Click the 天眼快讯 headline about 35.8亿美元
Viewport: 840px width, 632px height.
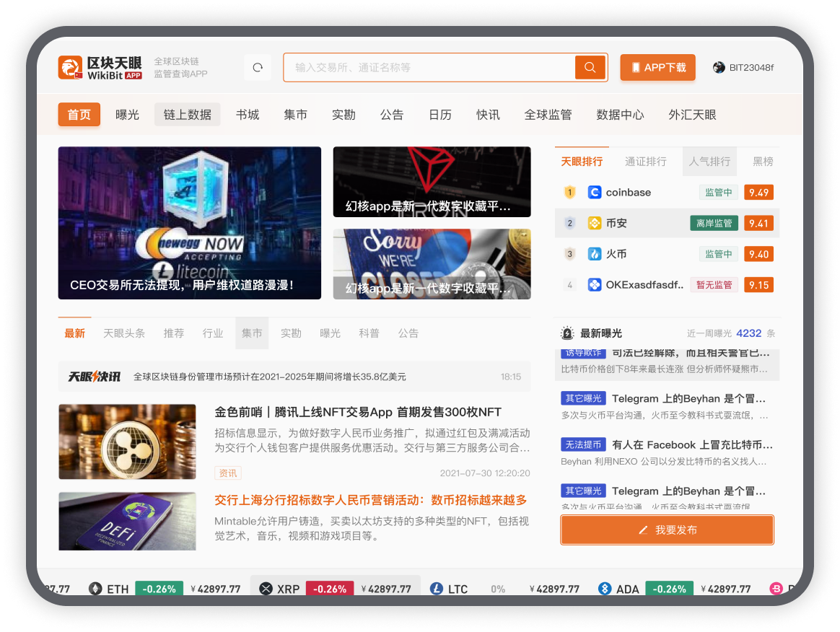click(269, 377)
